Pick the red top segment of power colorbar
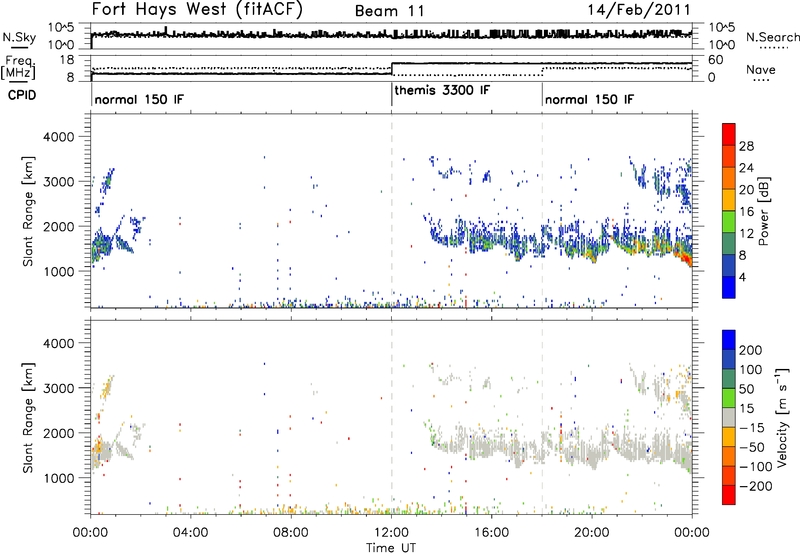Screen dimensions: 800x554 pyautogui.click(x=729, y=135)
